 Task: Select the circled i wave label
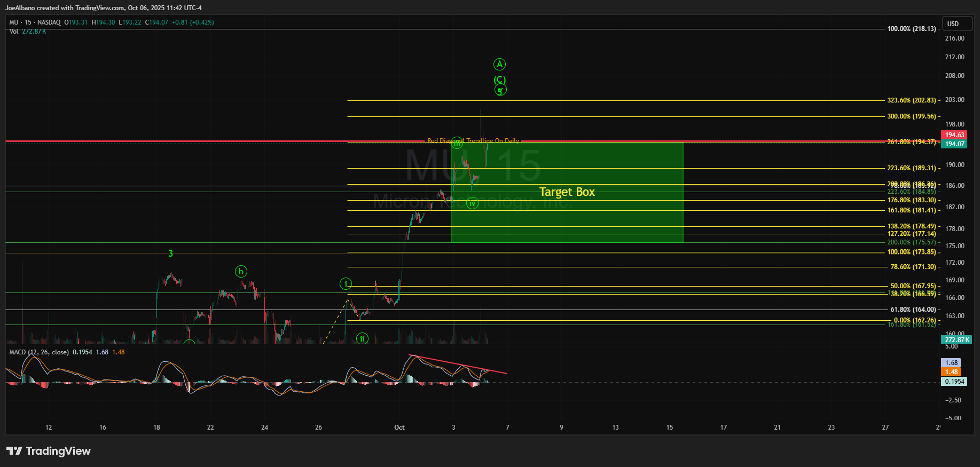(x=346, y=284)
